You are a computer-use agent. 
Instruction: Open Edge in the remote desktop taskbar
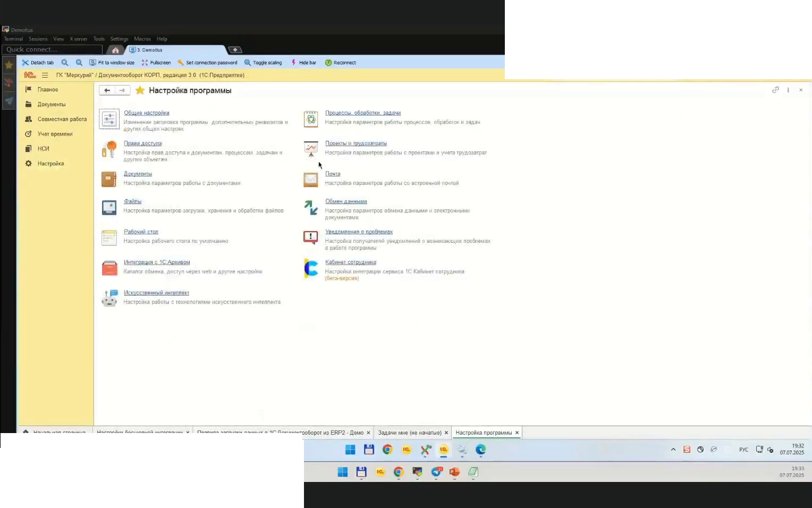tap(480, 450)
